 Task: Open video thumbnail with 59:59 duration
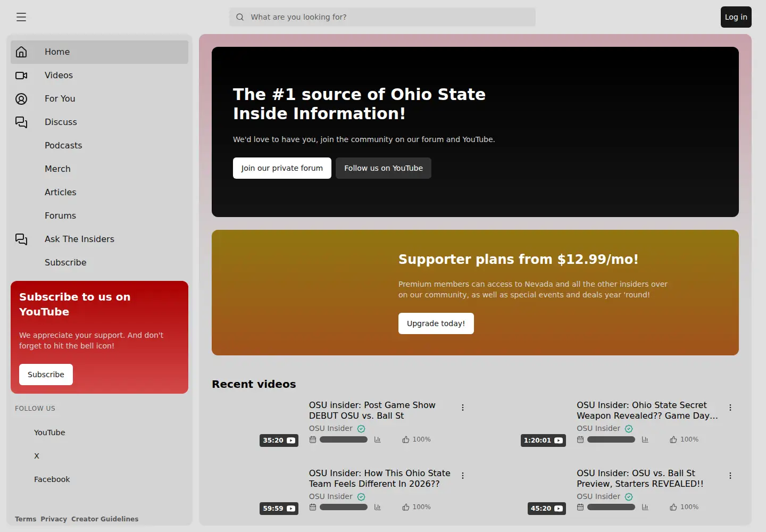coord(256,493)
